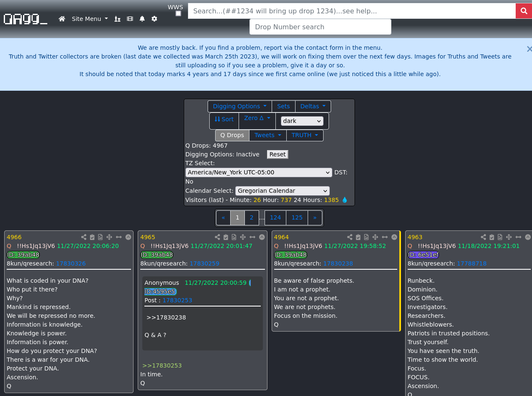Go to page 2
The image size is (532, 396).
[252, 217]
